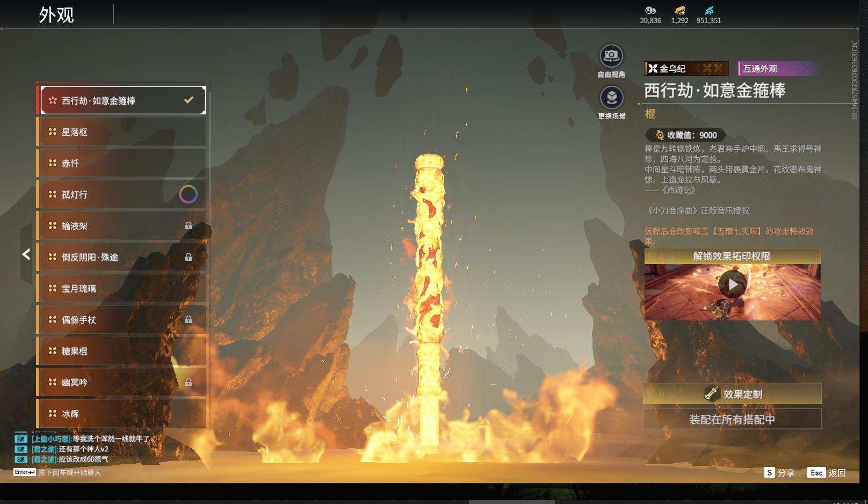This screenshot has height=504, width=868.
Task: Click chat message 等我洗个浑然一线就牛了
Action: click(x=111, y=439)
